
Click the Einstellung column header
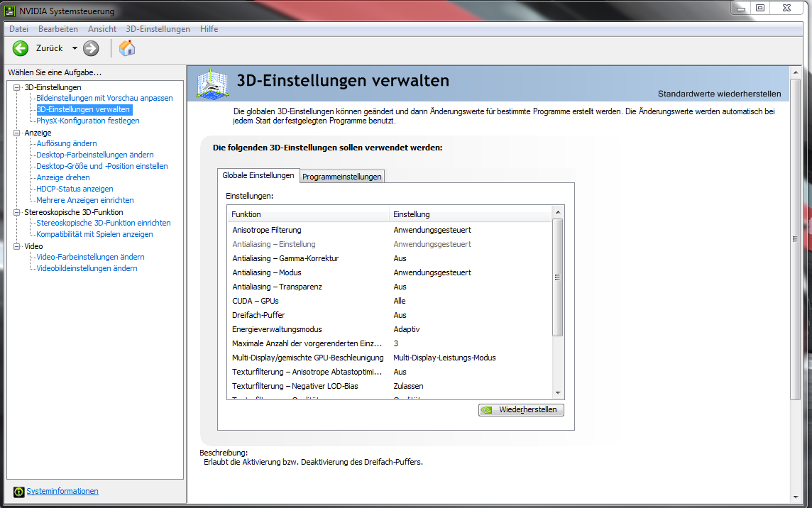coord(470,214)
